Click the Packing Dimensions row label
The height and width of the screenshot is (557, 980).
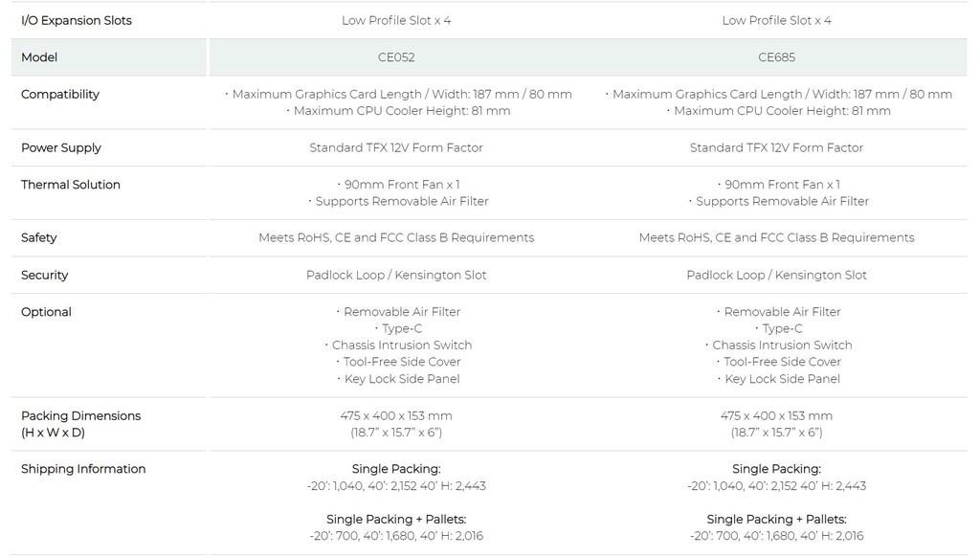80,416
